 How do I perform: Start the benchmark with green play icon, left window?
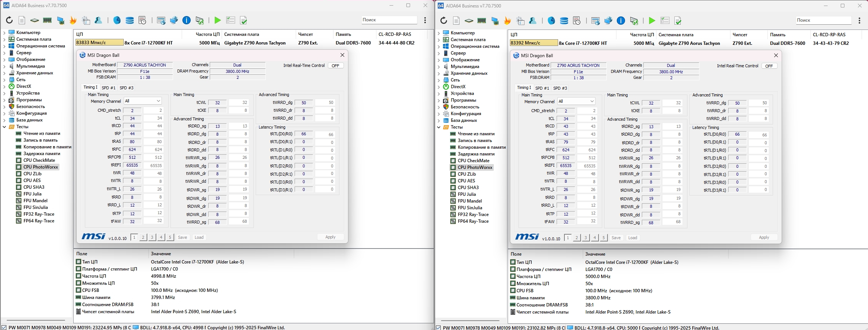(x=218, y=20)
